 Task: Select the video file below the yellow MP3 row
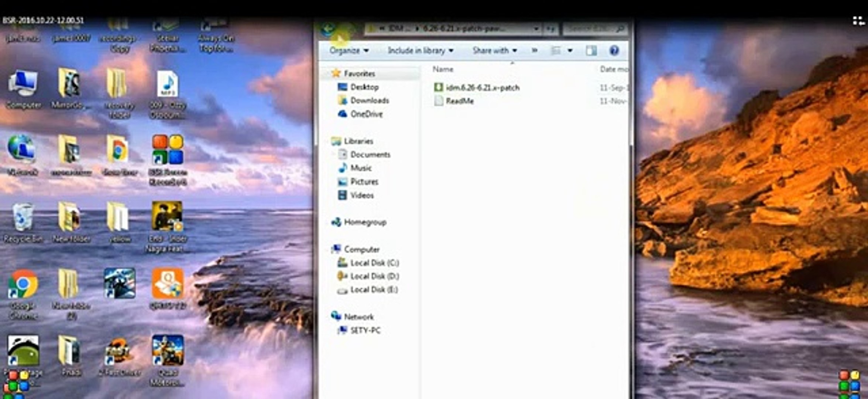(168, 227)
